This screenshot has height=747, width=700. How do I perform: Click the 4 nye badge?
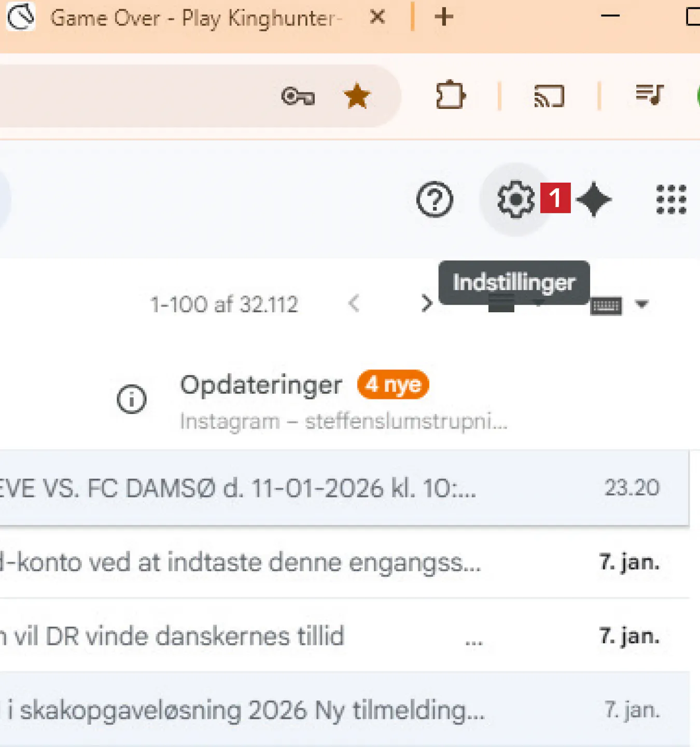pos(393,384)
